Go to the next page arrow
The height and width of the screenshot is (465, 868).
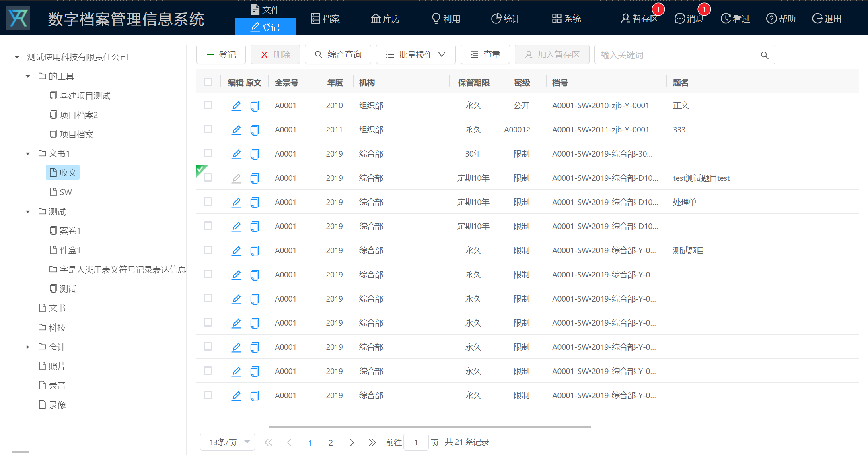[x=352, y=442]
